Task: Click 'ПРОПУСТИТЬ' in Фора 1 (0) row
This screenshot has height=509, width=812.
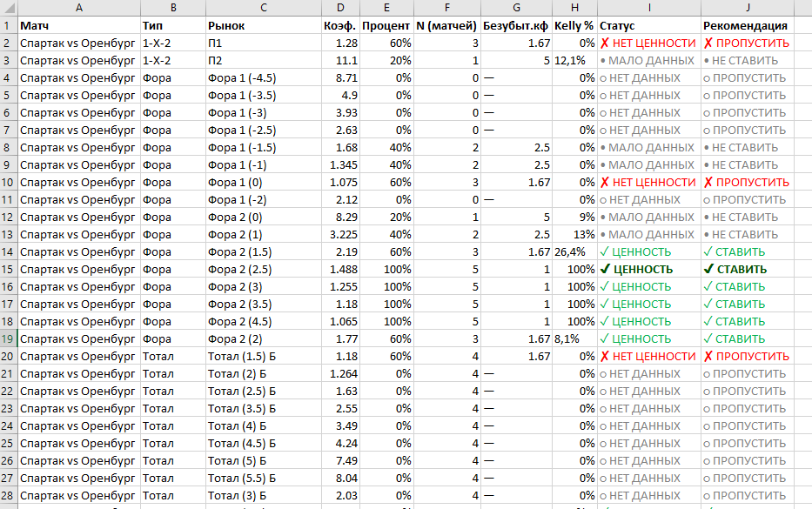Action: coord(746,182)
